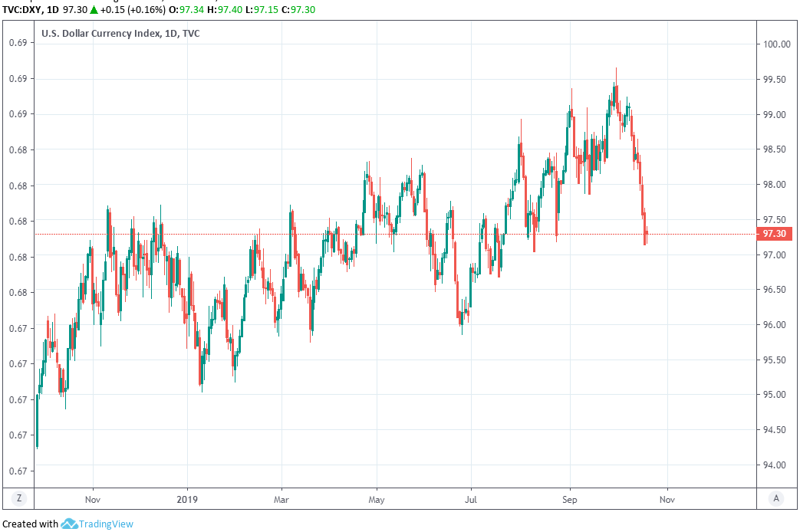This screenshot has width=800, height=532.
Task: Click the Mar label on time axis
Action: 281,498
